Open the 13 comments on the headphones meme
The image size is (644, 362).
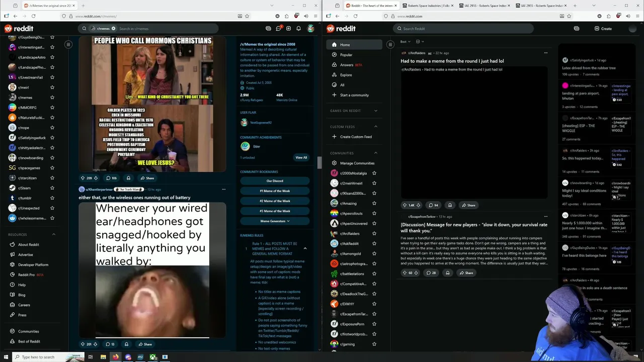[x=110, y=344]
